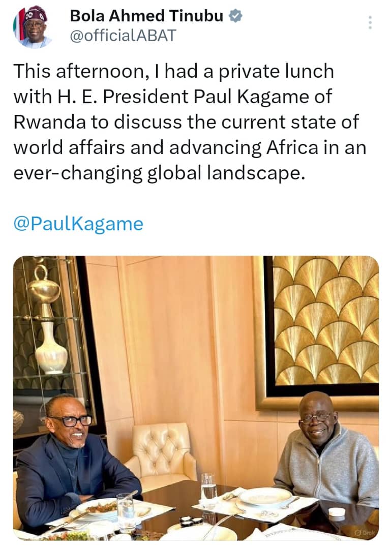Click the blue verified badge

tap(235, 16)
